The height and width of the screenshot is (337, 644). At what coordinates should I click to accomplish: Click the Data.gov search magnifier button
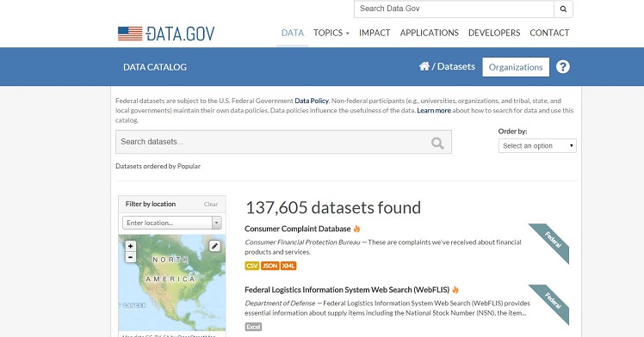click(x=563, y=9)
